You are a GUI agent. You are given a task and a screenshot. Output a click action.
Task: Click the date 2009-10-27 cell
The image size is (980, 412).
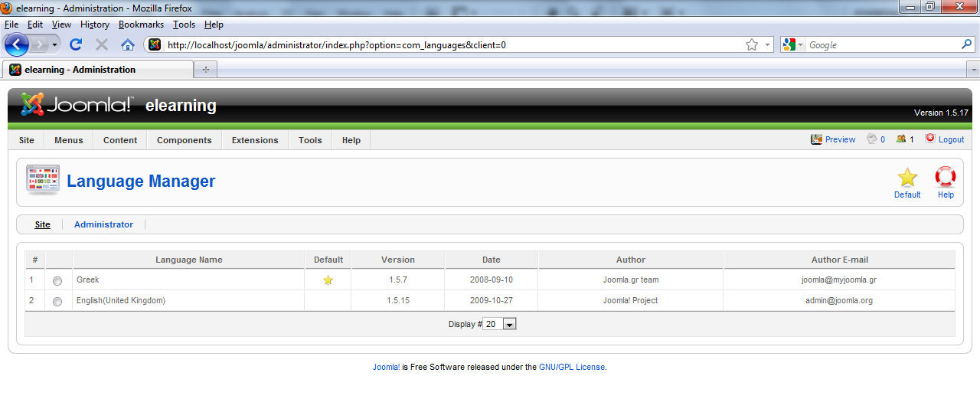pyautogui.click(x=492, y=300)
